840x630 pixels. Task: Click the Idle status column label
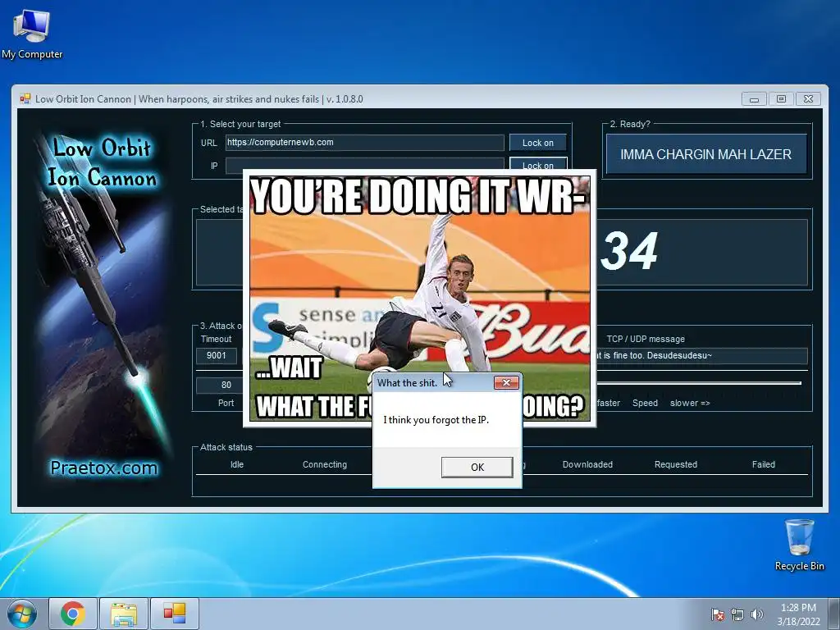pos(237,464)
